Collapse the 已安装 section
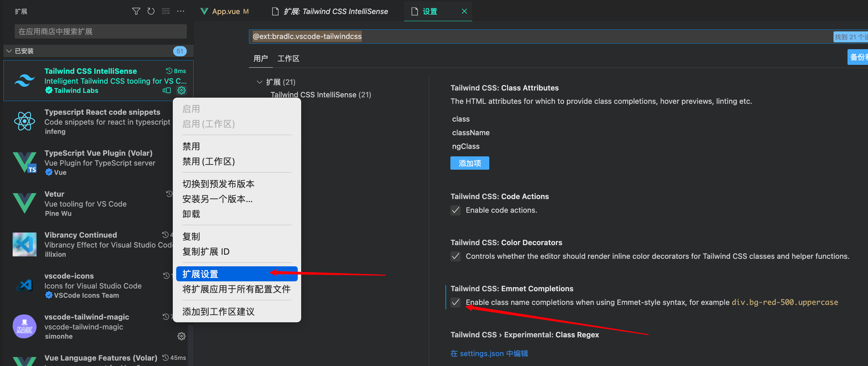Image resolution: width=868 pixels, height=366 pixels. (9, 51)
